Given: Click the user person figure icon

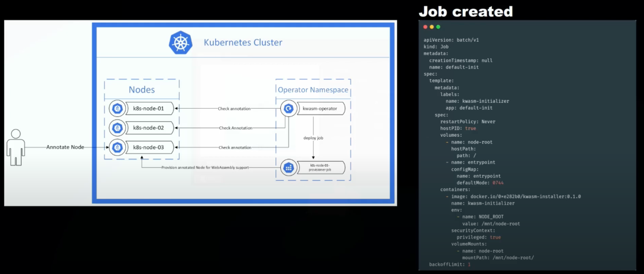Looking at the screenshot, I should [14, 147].
